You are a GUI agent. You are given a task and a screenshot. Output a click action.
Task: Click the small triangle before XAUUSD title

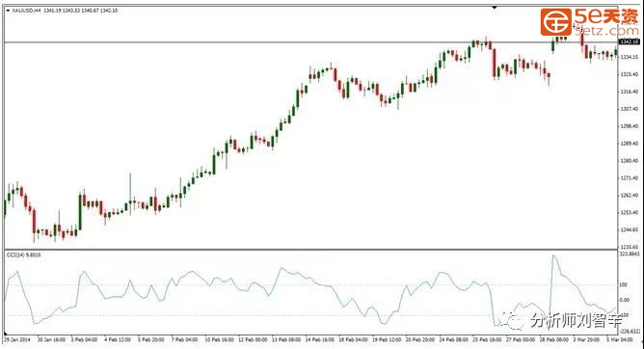pos(8,11)
